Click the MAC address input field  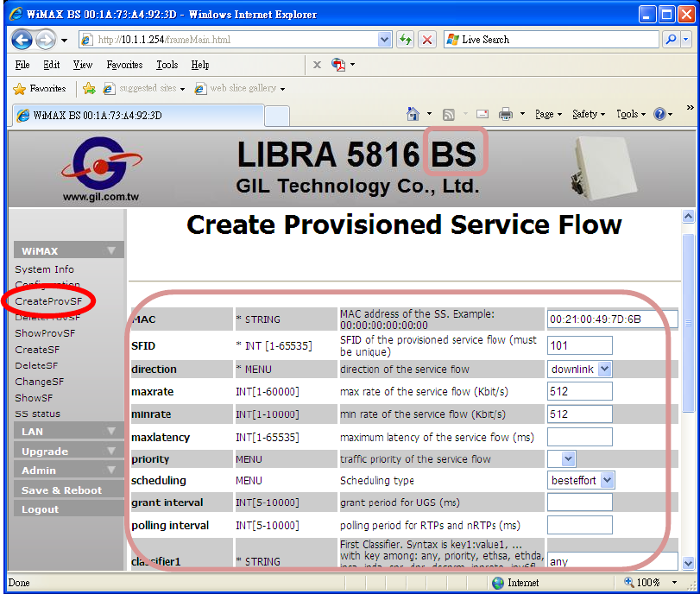[613, 319]
